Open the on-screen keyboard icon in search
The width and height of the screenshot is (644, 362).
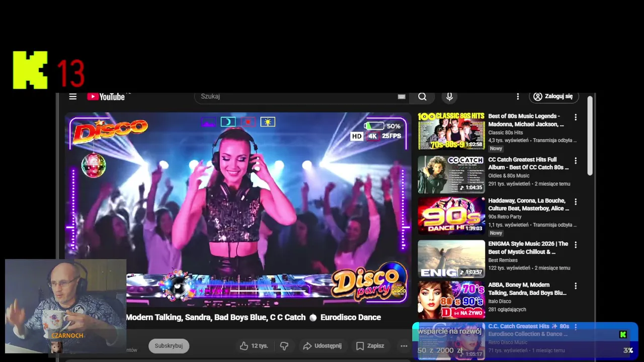click(401, 97)
